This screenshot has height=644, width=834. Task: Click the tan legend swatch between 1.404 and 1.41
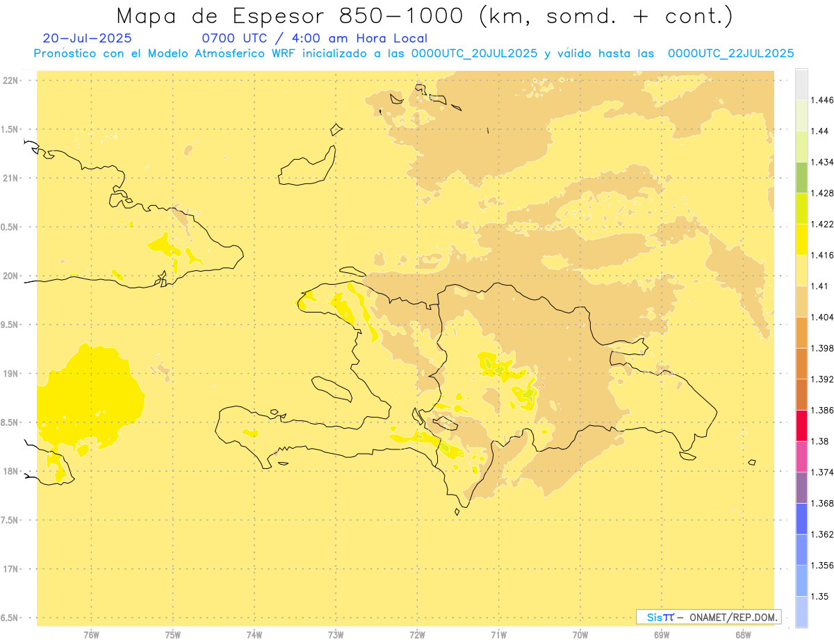point(801,301)
